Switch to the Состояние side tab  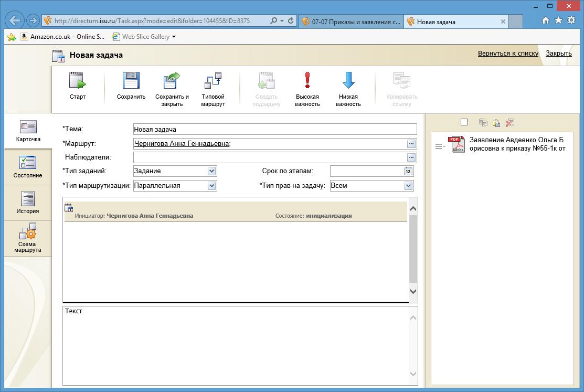click(x=28, y=167)
